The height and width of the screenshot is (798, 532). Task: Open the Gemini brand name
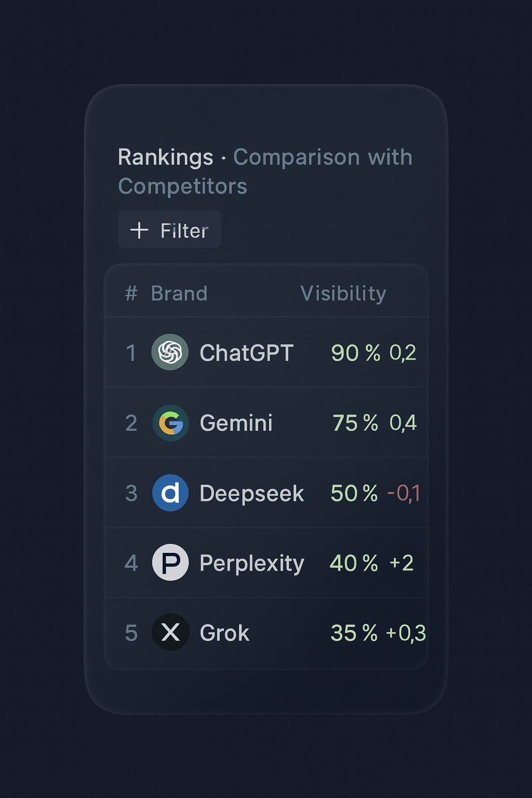tap(236, 423)
